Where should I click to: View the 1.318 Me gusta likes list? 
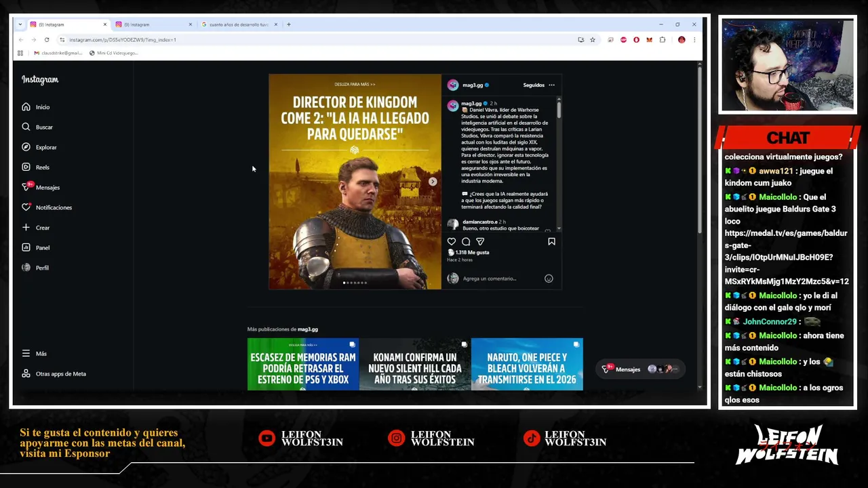472,252
